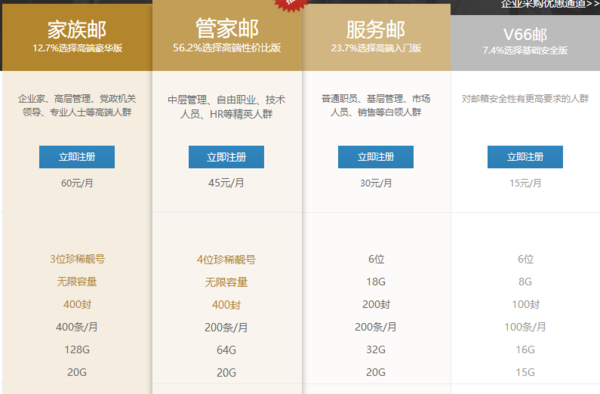Click 20G in the 家族邮 column

pos(77,372)
